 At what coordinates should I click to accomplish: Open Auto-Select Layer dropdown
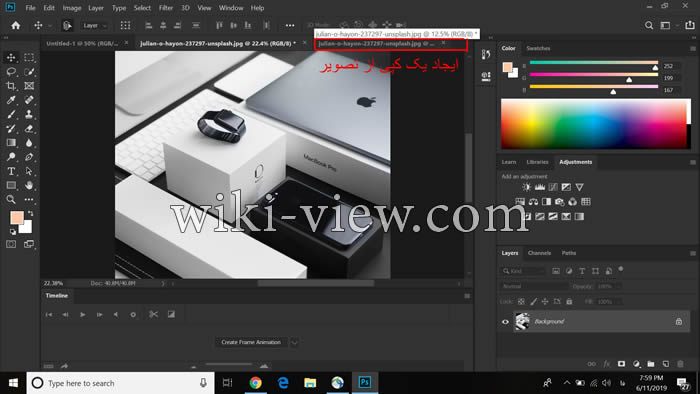tap(95, 25)
